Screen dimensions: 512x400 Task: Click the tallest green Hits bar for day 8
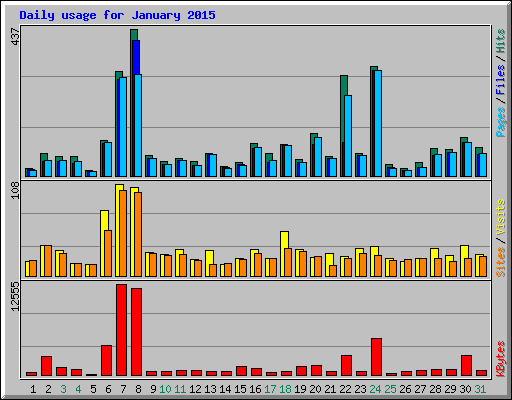pyautogui.click(x=134, y=35)
